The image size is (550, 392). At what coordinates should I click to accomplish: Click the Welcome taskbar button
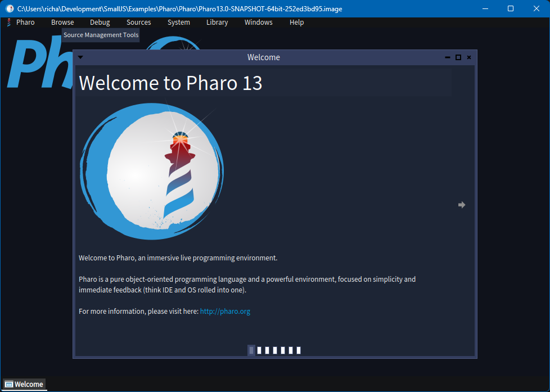point(25,384)
